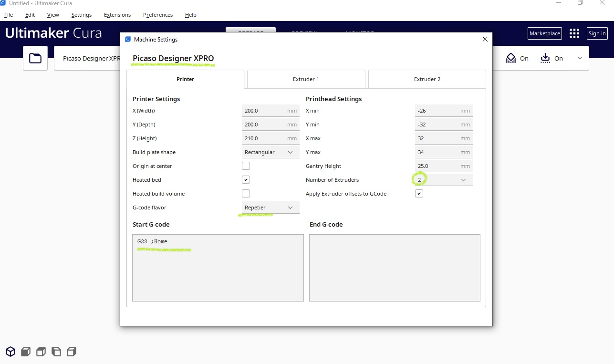Switch to the Extruder 1 tab
Screen dimensions: 614x364
point(306,79)
